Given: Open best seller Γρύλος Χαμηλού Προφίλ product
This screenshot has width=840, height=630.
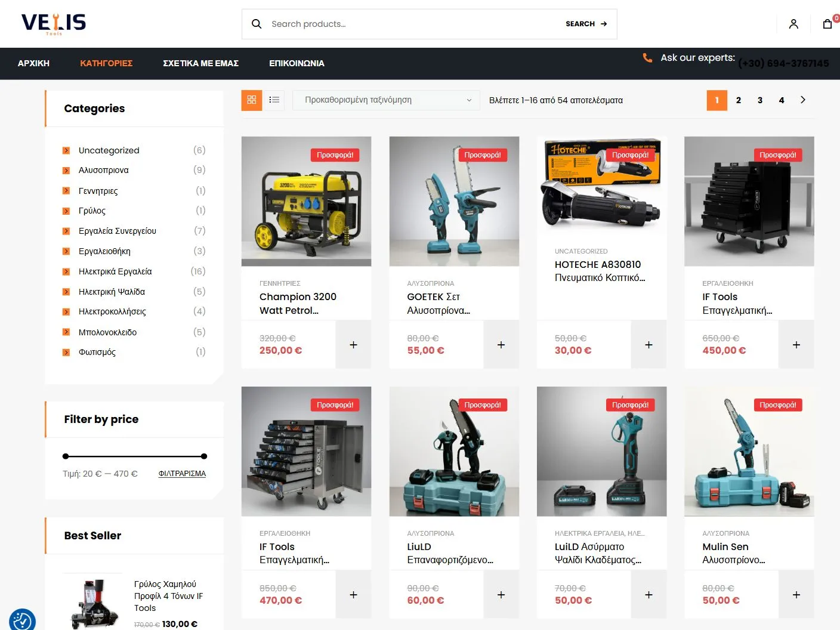Looking at the screenshot, I should [x=169, y=596].
